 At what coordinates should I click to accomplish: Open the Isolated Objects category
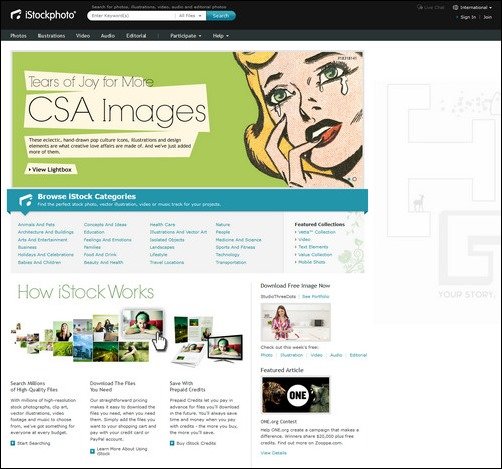point(167,240)
